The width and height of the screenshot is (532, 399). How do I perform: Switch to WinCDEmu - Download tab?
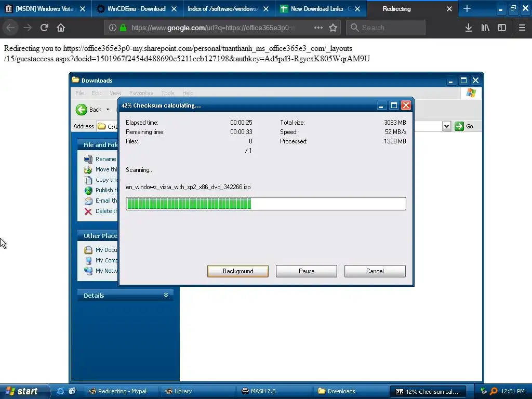coord(137,9)
